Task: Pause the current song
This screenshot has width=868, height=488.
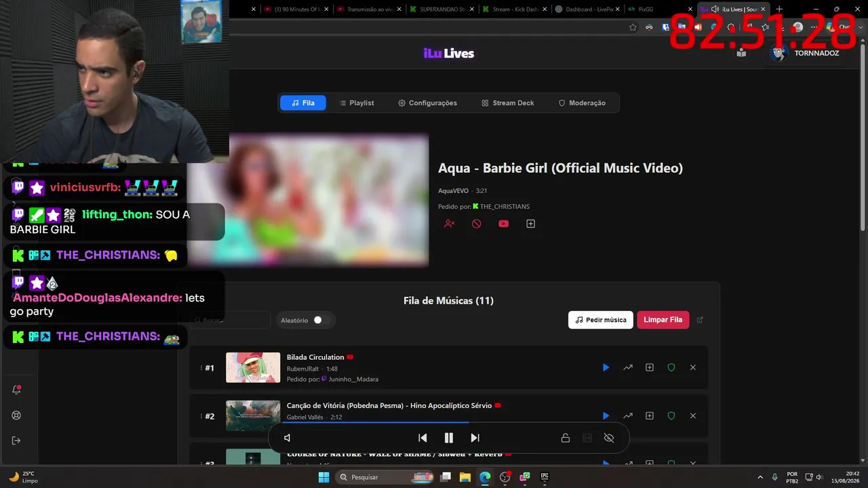Action: 448,438
